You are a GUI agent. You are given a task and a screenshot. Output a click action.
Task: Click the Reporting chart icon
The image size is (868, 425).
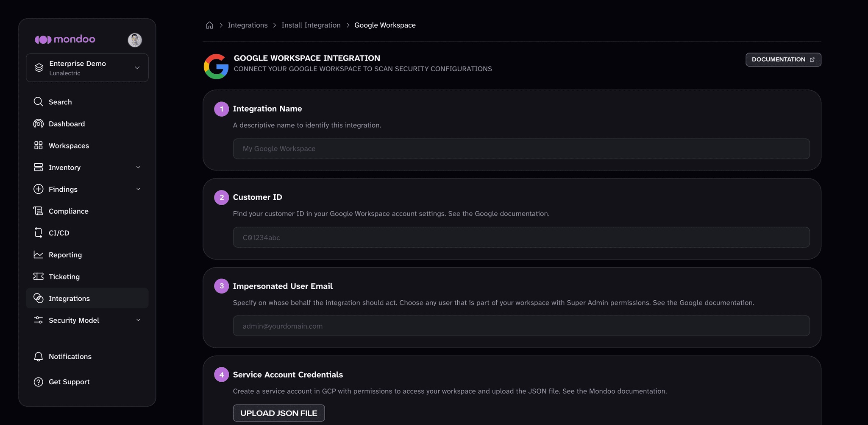(x=38, y=254)
